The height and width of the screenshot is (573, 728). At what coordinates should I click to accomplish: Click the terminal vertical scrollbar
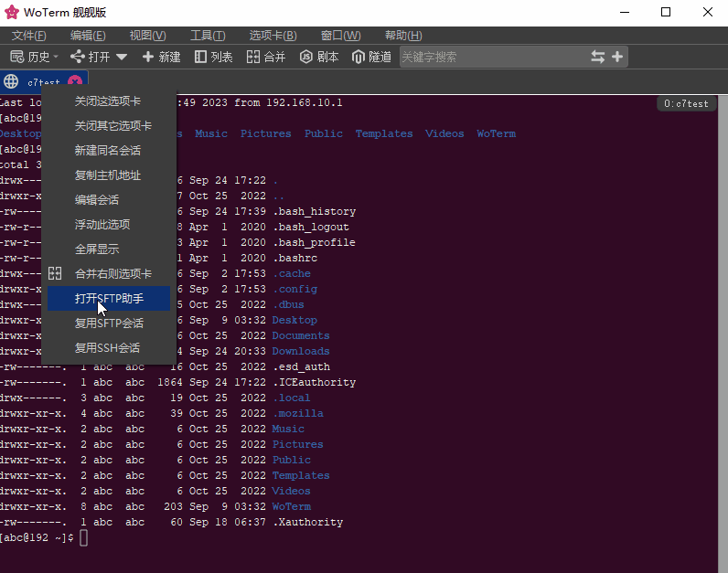click(x=723, y=334)
